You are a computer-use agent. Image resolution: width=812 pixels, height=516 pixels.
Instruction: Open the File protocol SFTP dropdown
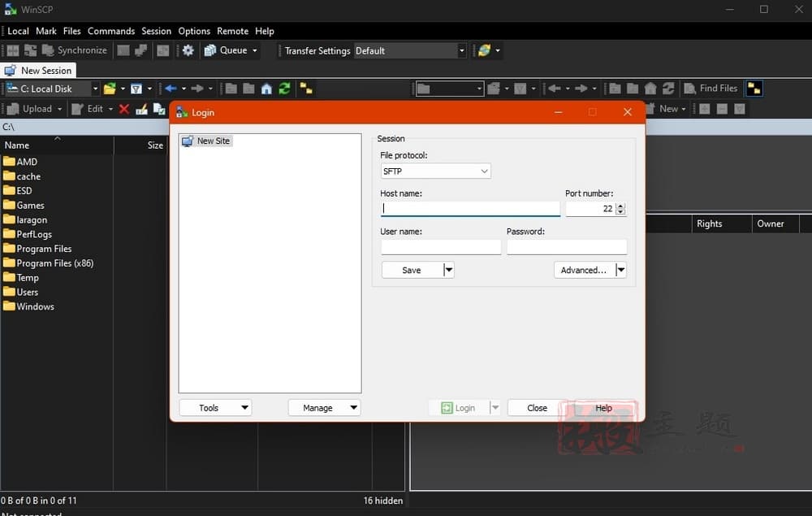[x=435, y=171]
